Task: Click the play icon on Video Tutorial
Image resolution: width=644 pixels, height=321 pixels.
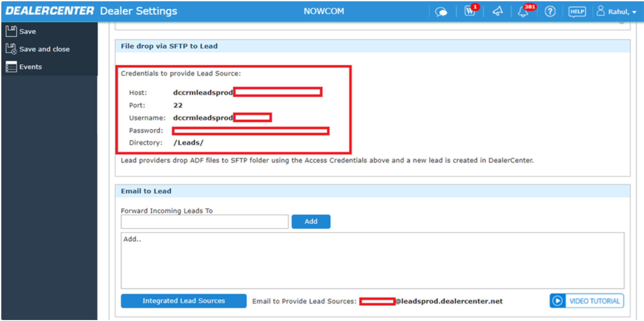Action: [x=558, y=301]
